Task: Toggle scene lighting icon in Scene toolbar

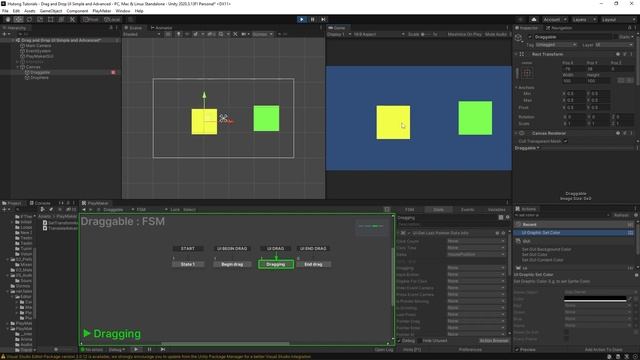Action: [x=178, y=34]
